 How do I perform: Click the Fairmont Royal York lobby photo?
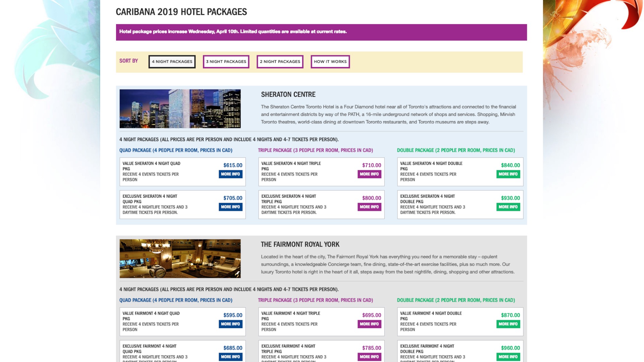pyautogui.click(x=180, y=258)
